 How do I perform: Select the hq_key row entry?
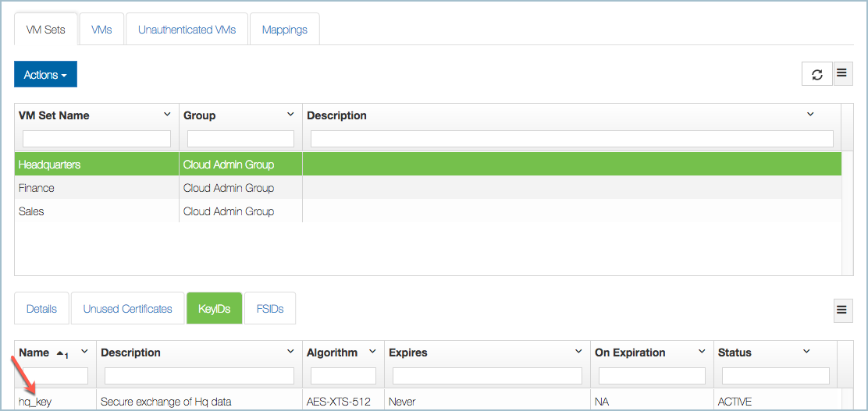pyautogui.click(x=35, y=402)
